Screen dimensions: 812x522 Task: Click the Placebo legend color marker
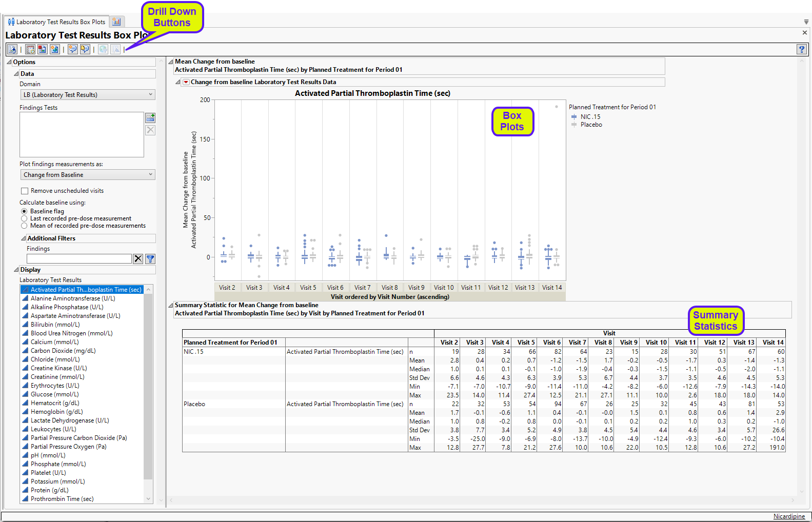pyautogui.click(x=574, y=125)
